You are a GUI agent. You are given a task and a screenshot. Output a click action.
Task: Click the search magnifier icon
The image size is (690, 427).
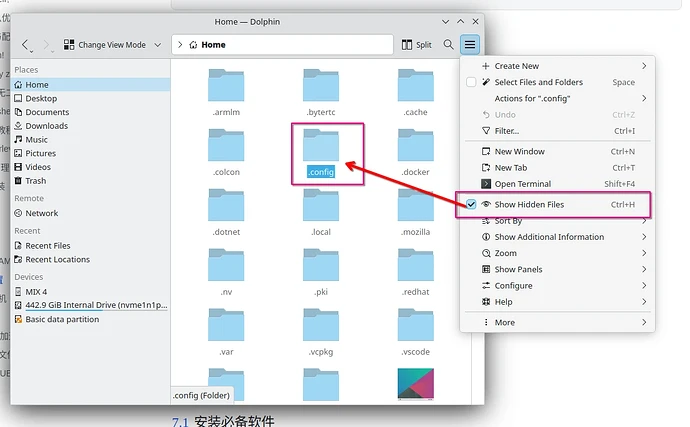click(448, 45)
